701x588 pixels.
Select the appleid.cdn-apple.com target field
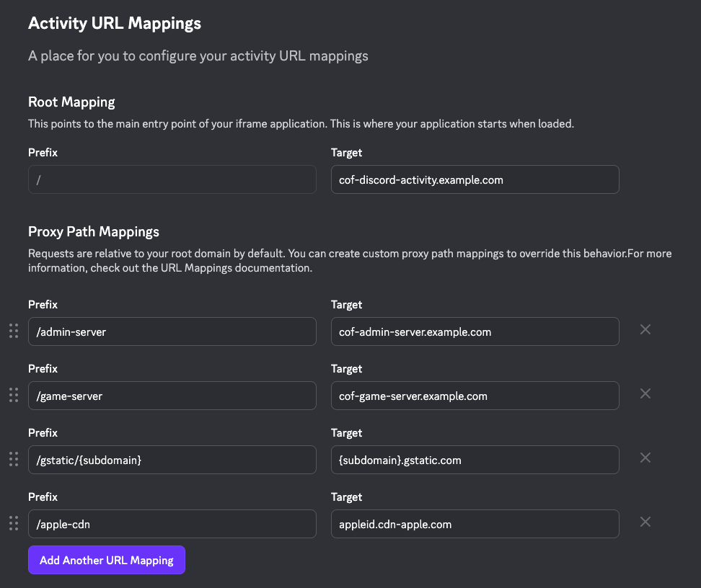[x=475, y=524]
